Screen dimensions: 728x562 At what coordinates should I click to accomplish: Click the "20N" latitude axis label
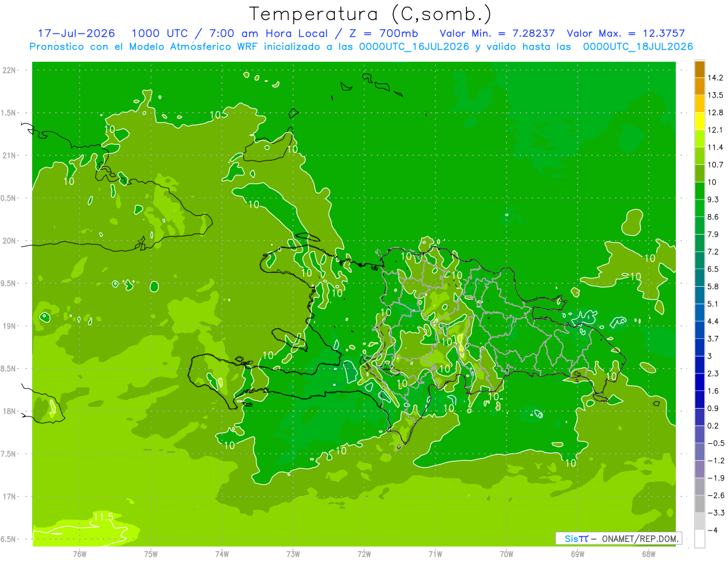click(x=10, y=241)
